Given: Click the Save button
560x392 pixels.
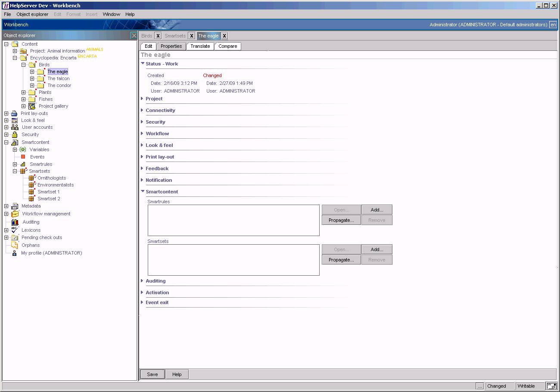Looking at the screenshot, I should click(152, 374).
